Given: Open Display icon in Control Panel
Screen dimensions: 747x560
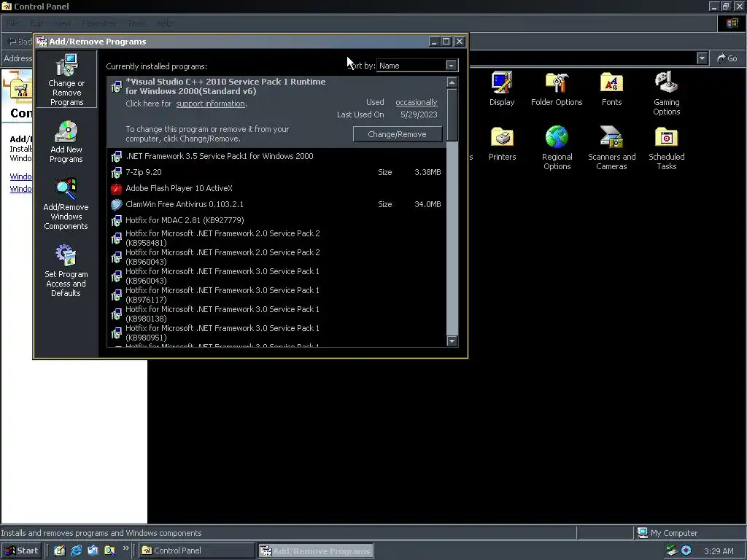Looking at the screenshot, I should [502, 89].
